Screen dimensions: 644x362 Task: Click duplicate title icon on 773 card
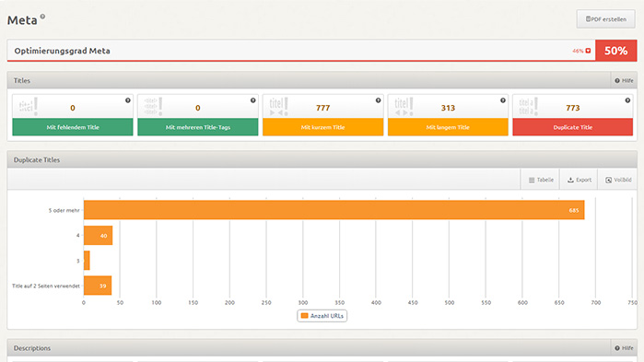click(529, 107)
